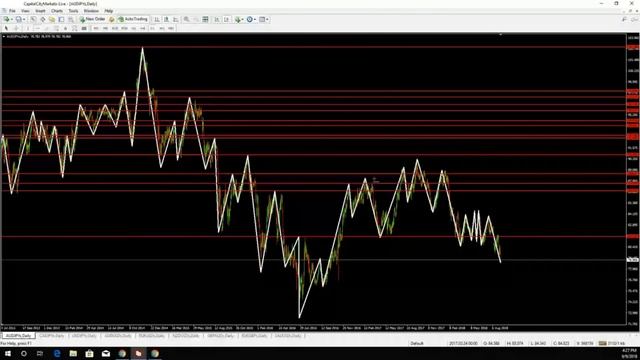Switch chart to line chart
Image resolution: width=640 pixels, height=360 pixels.
tap(176, 19)
